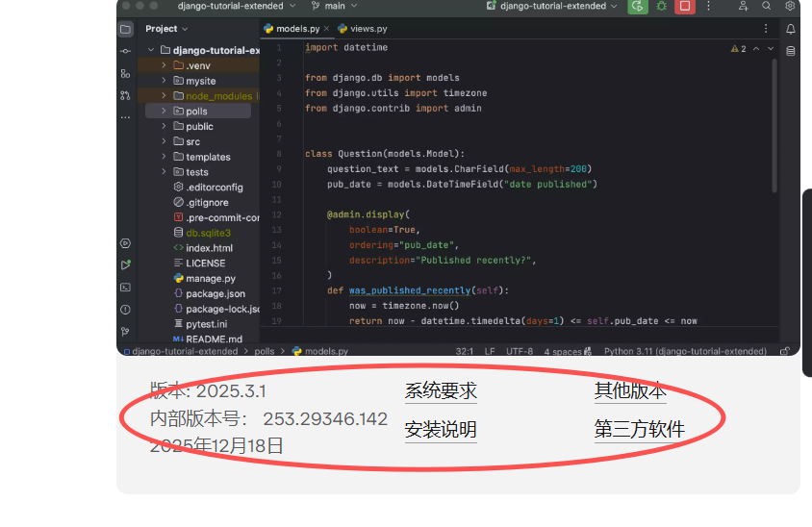Image resolution: width=812 pixels, height=527 pixels.
Task: Click the editor vertical scrollbar
Action: (774, 126)
